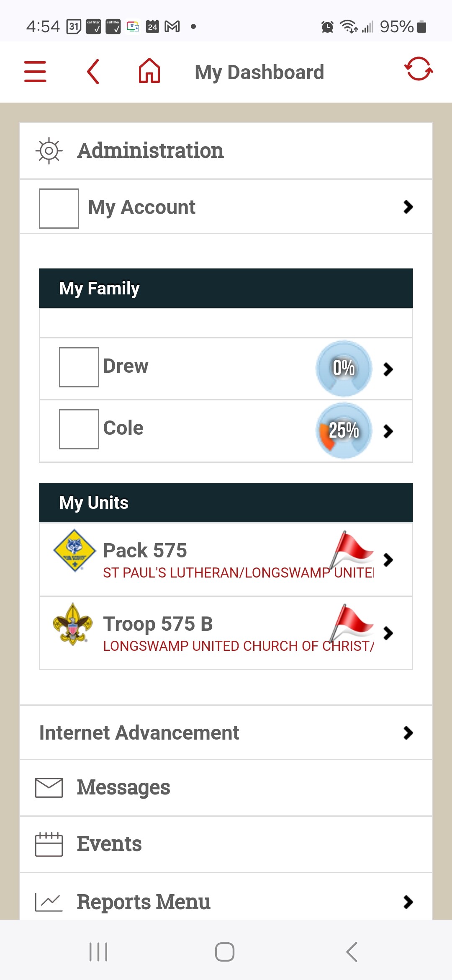452x980 pixels.
Task: Tap the Messages envelope icon
Action: coord(49,788)
